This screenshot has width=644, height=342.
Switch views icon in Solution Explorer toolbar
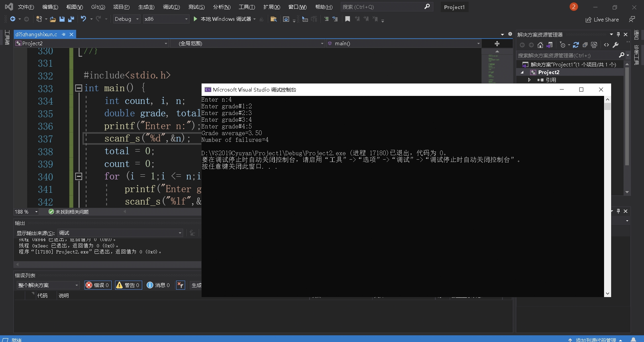coord(549,45)
